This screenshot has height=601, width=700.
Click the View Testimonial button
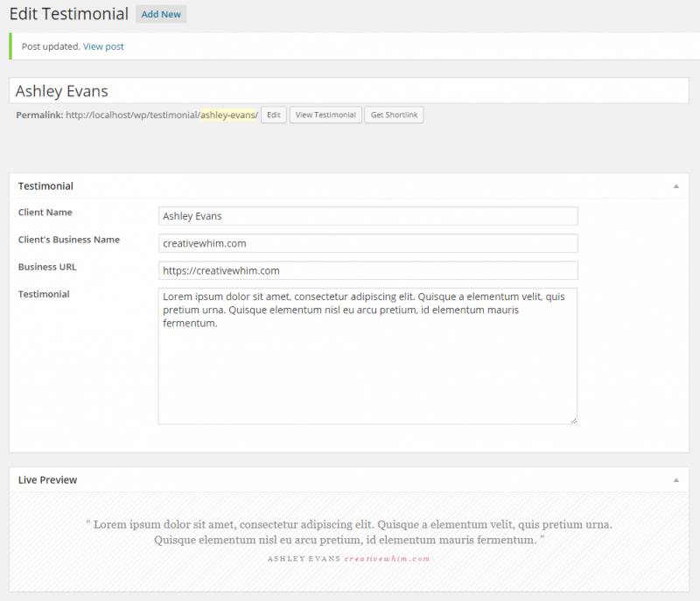(x=325, y=115)
